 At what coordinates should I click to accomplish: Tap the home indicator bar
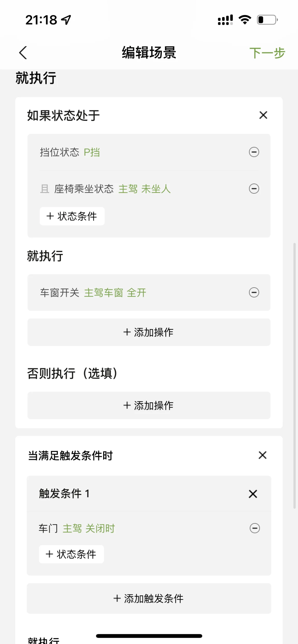(149, 636)
